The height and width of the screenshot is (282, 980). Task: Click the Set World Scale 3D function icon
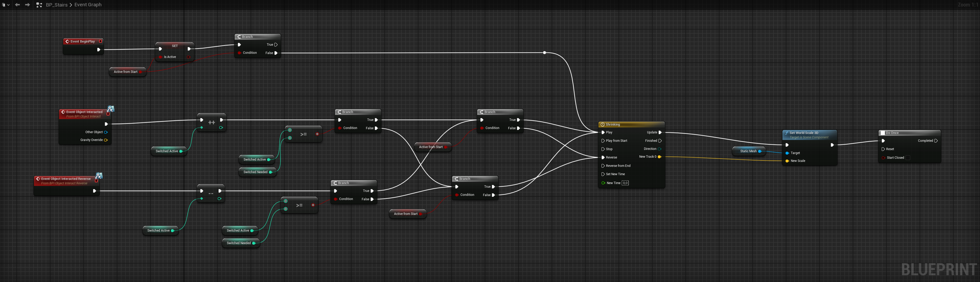(x=786, y=133)
